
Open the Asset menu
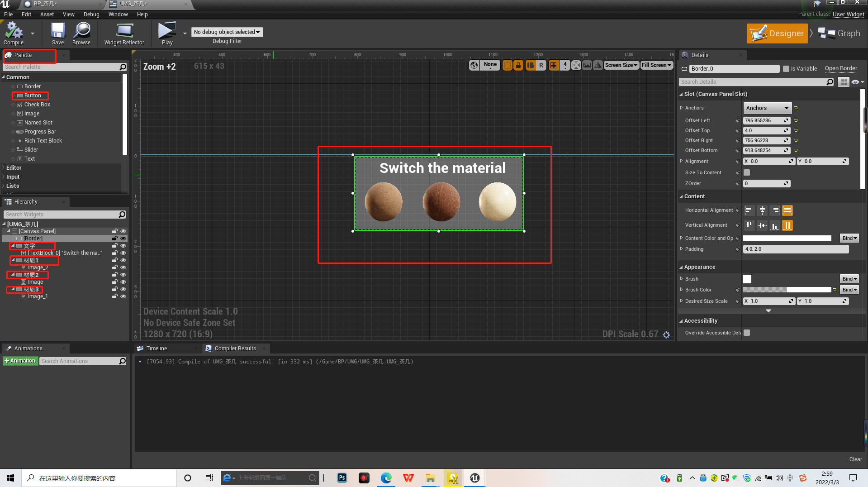tap(47, 14)
